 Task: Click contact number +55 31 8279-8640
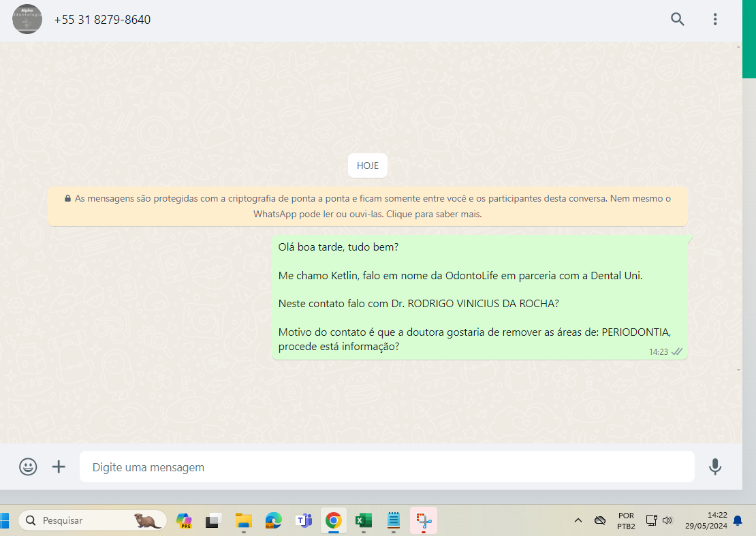click(x=102, y=20)
